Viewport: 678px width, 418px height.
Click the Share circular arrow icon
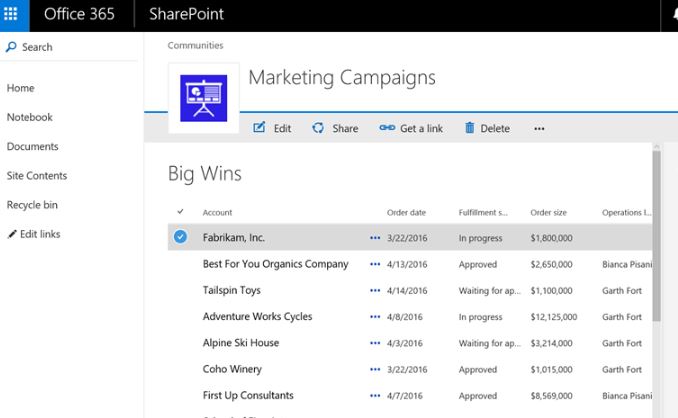(318, 128)
